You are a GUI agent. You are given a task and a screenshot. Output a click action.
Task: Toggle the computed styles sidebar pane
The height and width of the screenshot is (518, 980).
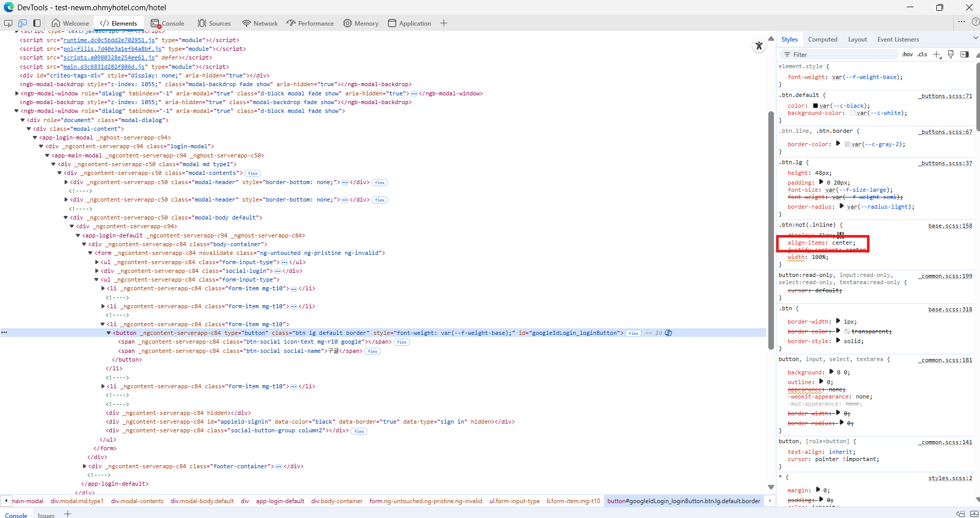click(965, 54)
